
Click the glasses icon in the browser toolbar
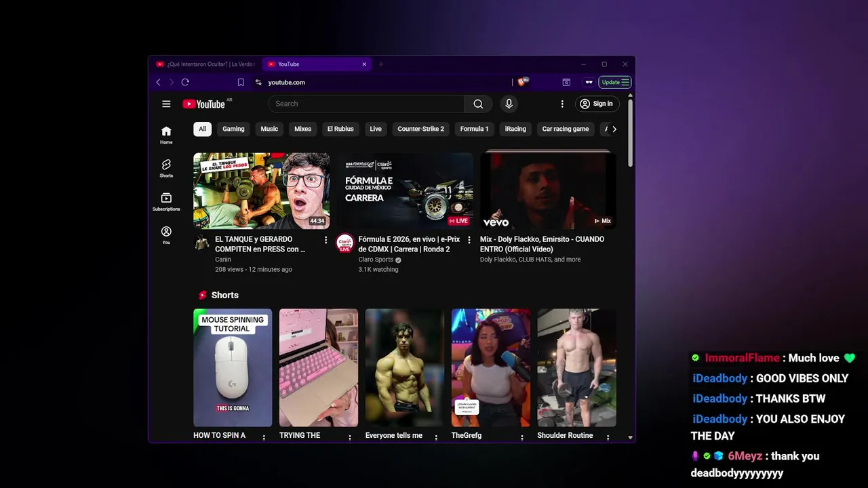pyautogui.click(x=589, y=82)
